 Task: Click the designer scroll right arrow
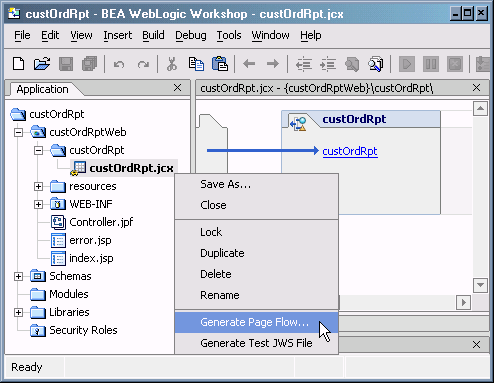(x=463, y=303)
